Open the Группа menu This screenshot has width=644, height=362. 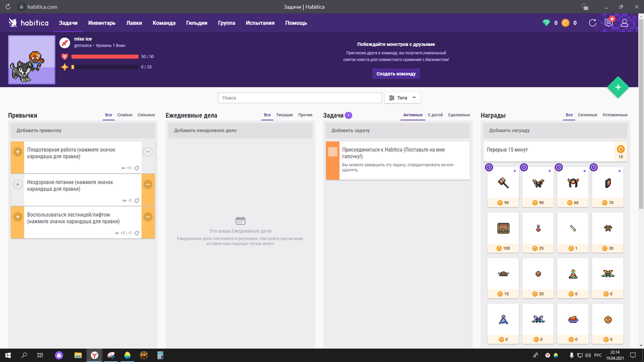click(226, 23)
